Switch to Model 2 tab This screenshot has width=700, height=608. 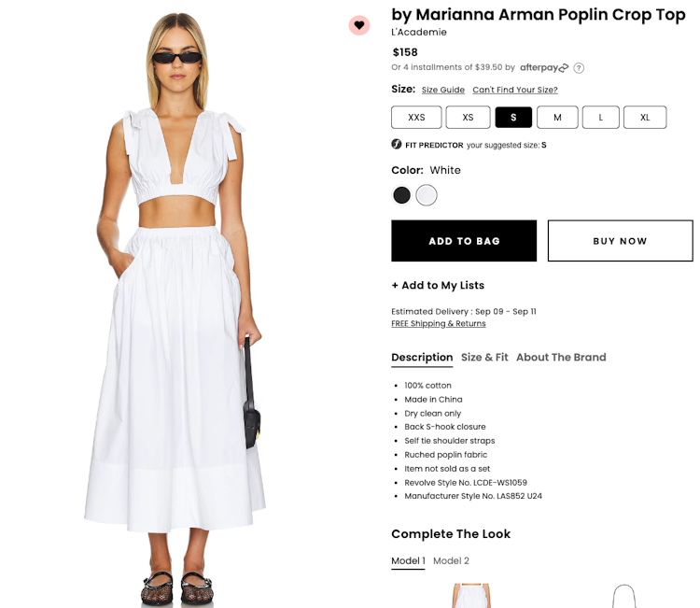(x=451, y=560)
